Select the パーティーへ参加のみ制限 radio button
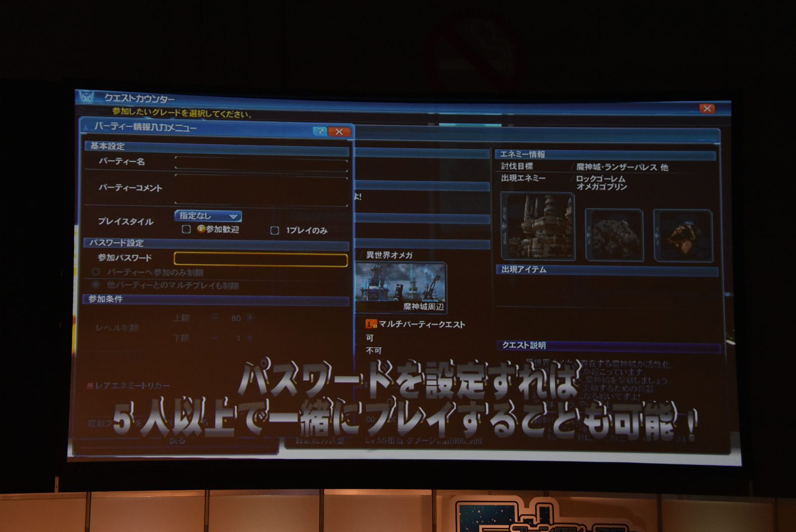Screen dimensions: 796x532 click(x=96, y=271)
